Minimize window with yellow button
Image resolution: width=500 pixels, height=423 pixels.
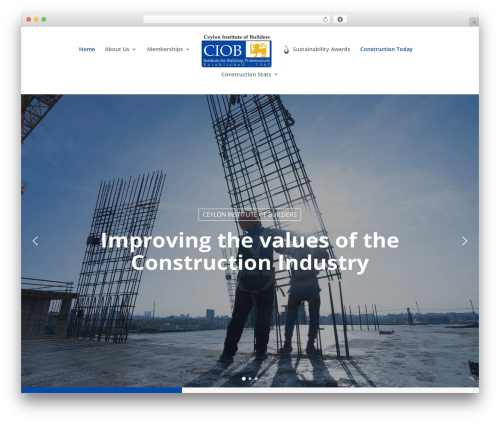pyautogui.click(x=36, y=20)
